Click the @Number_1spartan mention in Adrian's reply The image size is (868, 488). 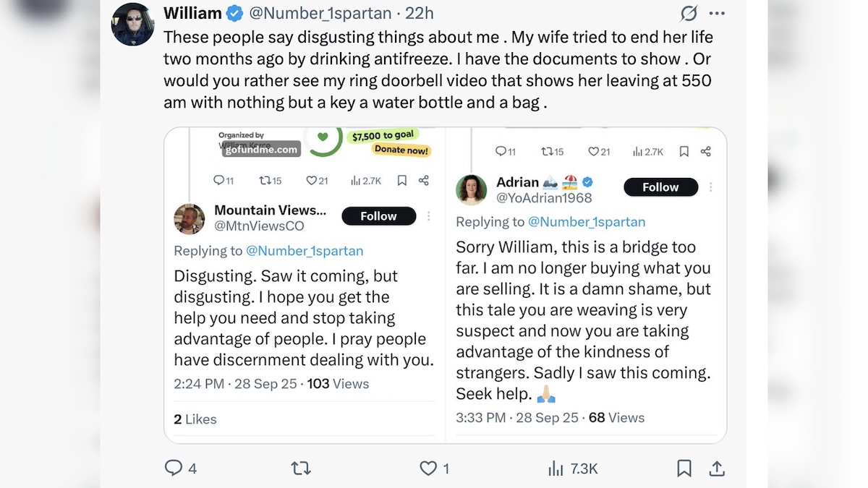pos(587,222)
